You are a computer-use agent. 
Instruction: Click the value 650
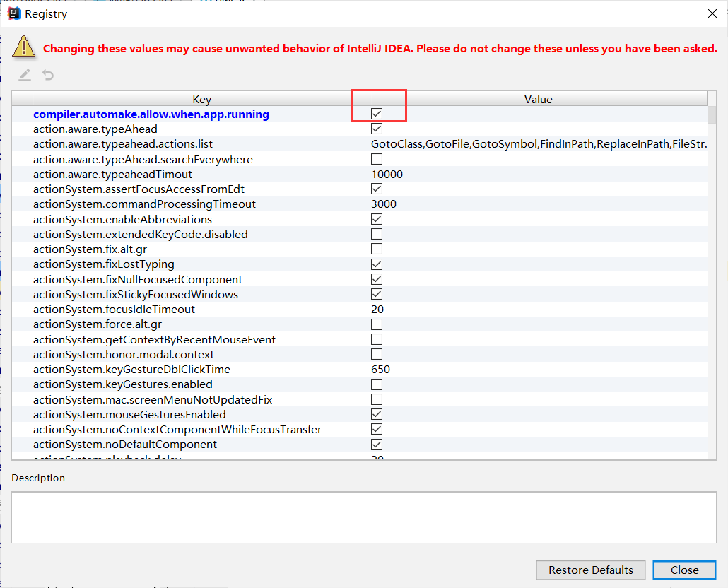click(380, 369)
